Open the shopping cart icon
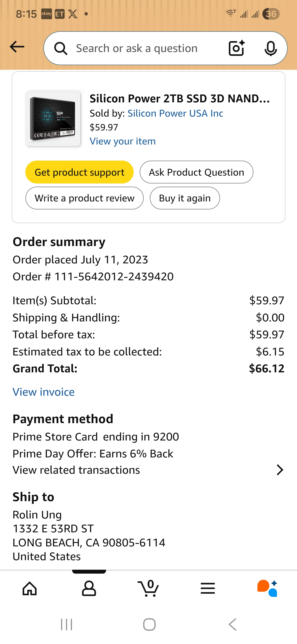 pos(148,588)
